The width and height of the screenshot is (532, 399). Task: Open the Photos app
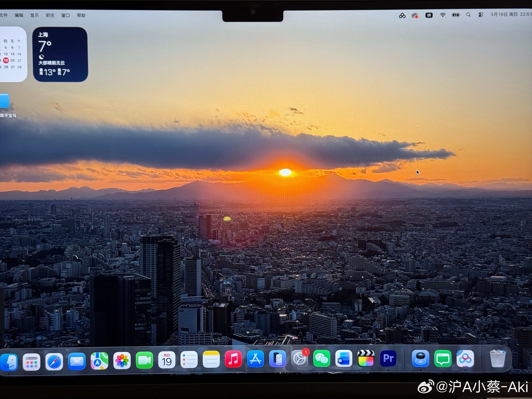click(122, 360)
